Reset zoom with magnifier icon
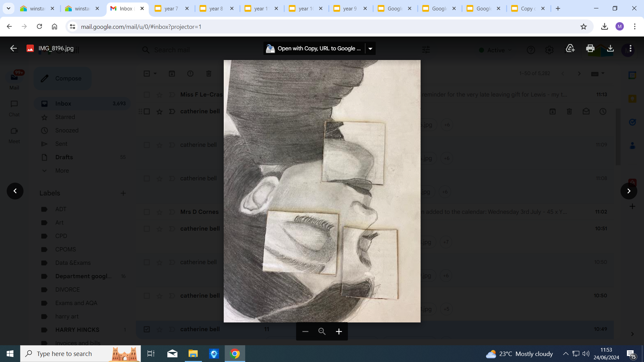 [322, 331]
